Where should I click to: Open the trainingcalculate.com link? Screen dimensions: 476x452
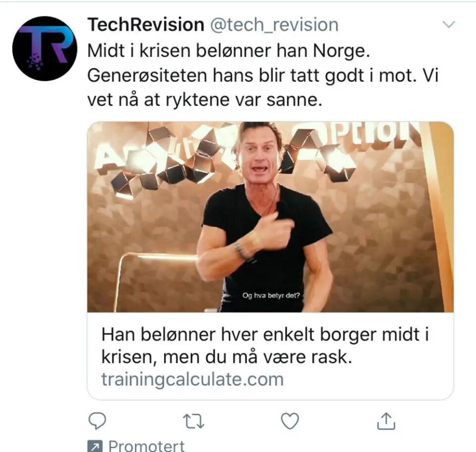tap(192, 379)
